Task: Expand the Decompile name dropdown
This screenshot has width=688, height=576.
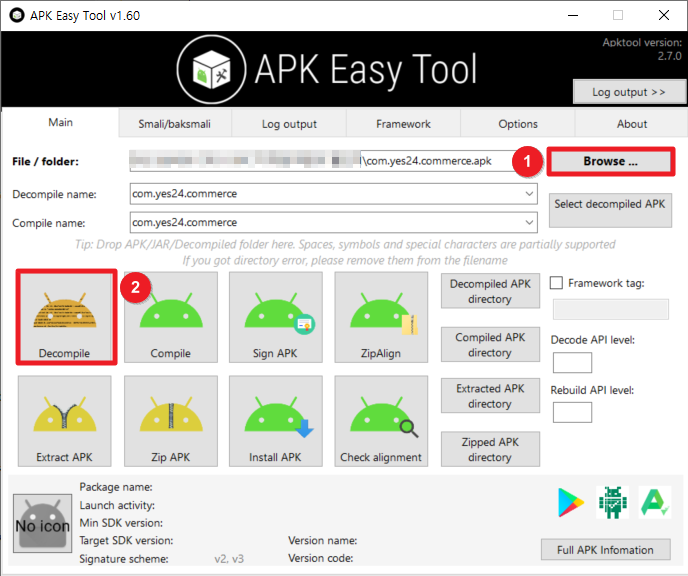Action: coord(530,193)
